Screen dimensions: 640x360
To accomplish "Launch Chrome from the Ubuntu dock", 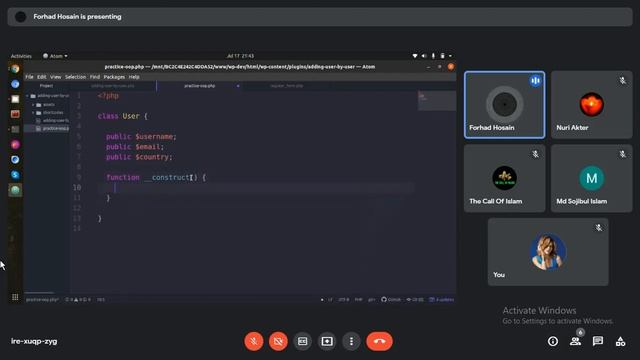I will 15,69.
